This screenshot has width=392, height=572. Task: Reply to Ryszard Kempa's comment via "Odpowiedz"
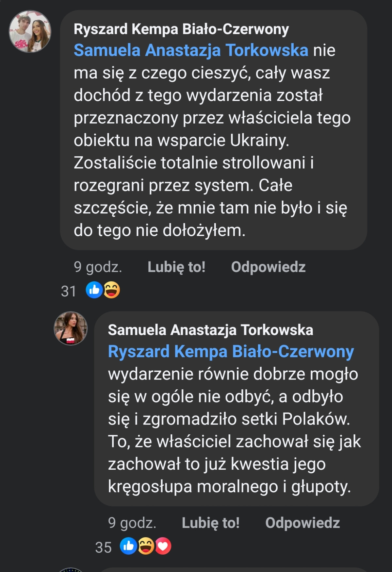(x=268, y=267)
